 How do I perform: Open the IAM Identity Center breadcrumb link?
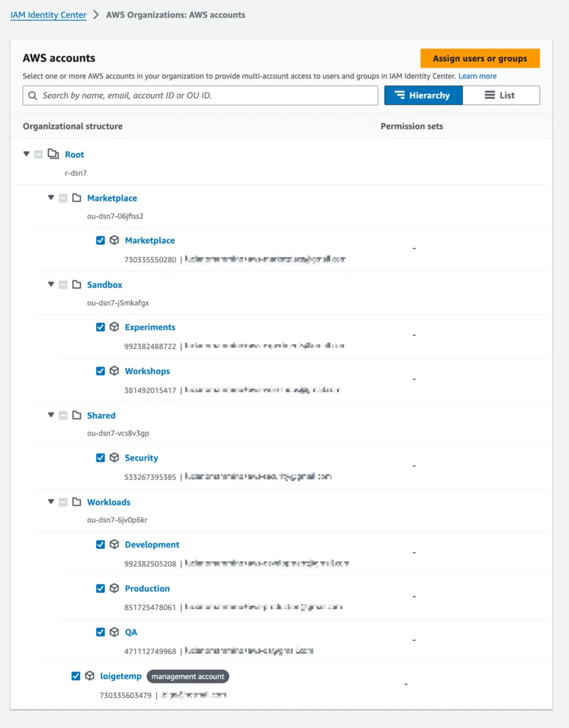(47, 15)
